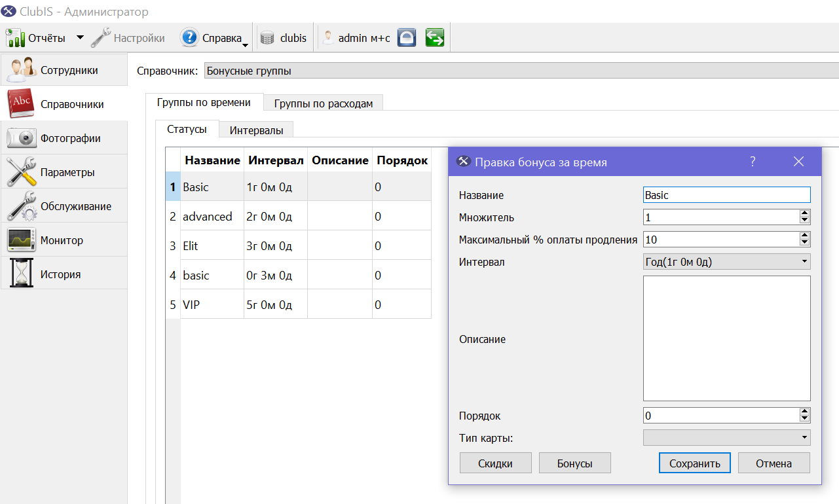Click the Настройки wrench icon
The height and width of the screenshot is (504, 839).
pyautogui.click(x=100, y=37)
